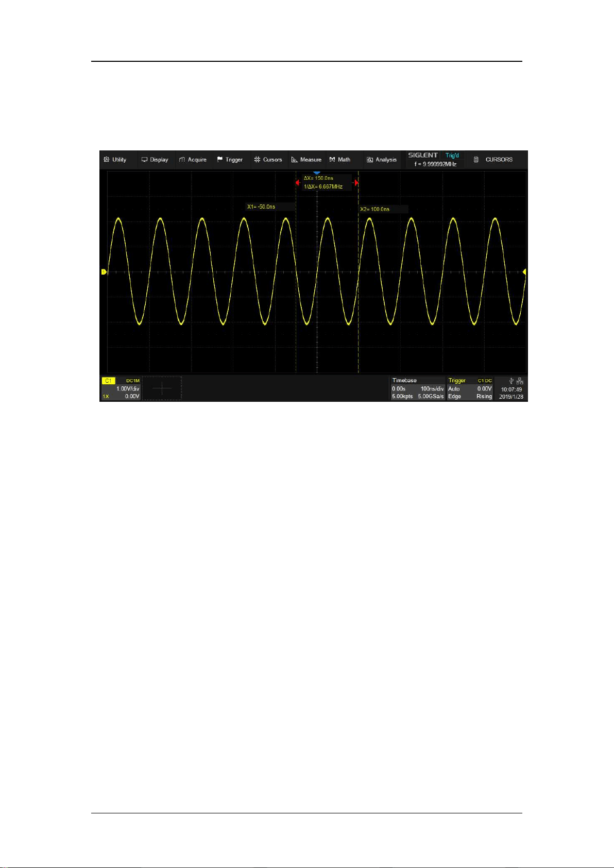Click the 1.00V/div vertical scale value
Image resolution: width=614 pixels, height=868 pixels.
[x=128, y=388]
